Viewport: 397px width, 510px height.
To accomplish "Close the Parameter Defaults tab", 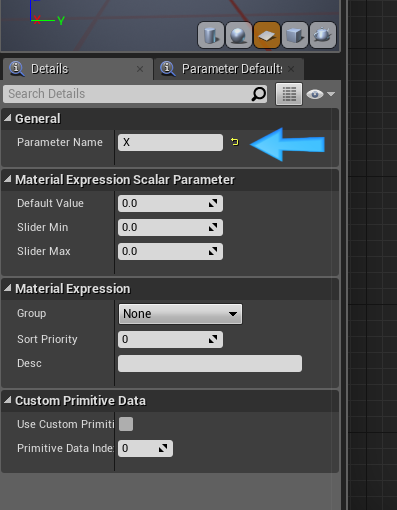I will click(291, 69).
